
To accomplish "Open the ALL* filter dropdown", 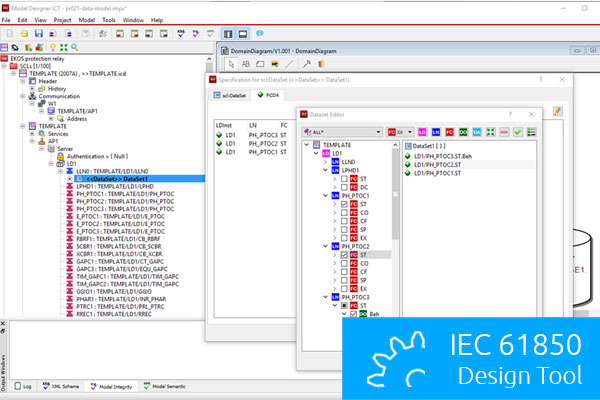I will (378, 131).
